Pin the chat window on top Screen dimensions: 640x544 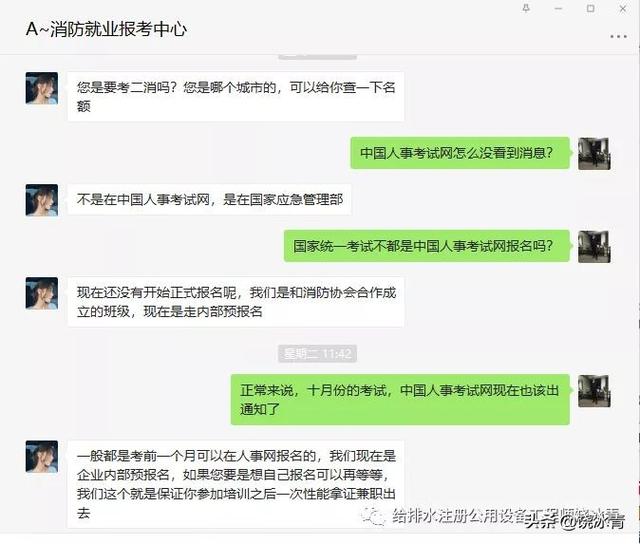click(x=526, y=8)
